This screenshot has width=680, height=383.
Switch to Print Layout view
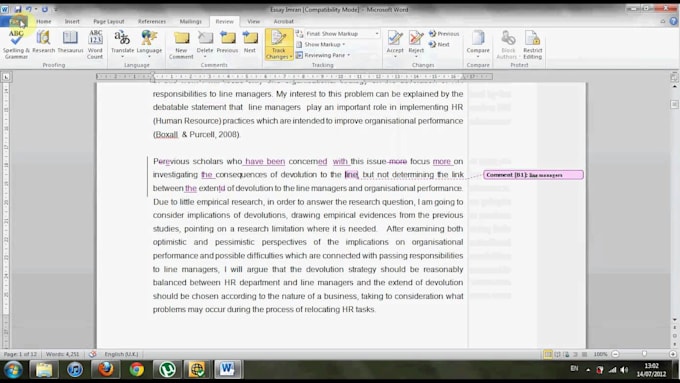click(x=548, y=354)
